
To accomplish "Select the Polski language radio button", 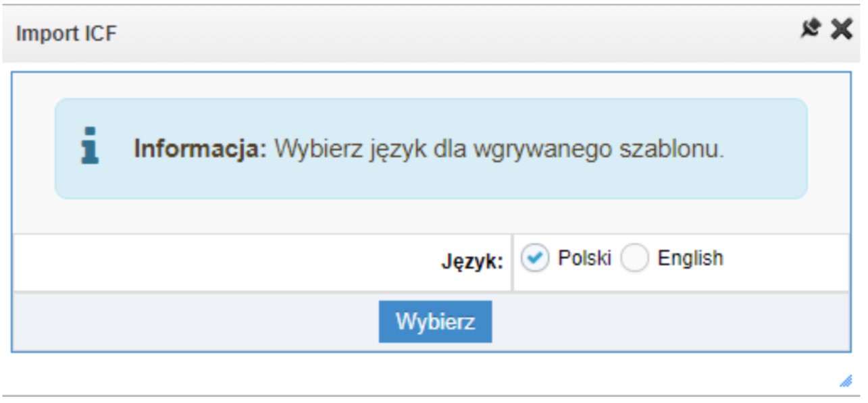I will click(535, 259).
